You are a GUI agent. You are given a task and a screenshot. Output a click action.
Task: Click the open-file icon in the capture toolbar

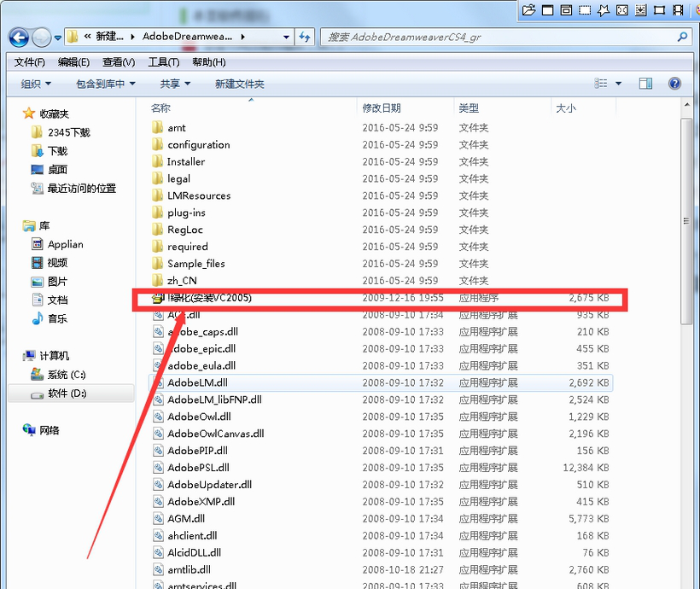point(528,10)
